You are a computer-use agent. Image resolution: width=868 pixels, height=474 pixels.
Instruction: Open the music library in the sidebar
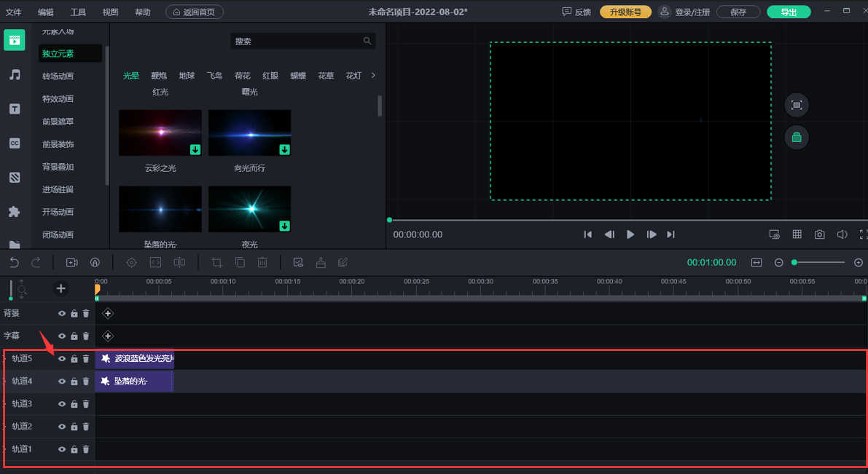(x=15, y=75)
